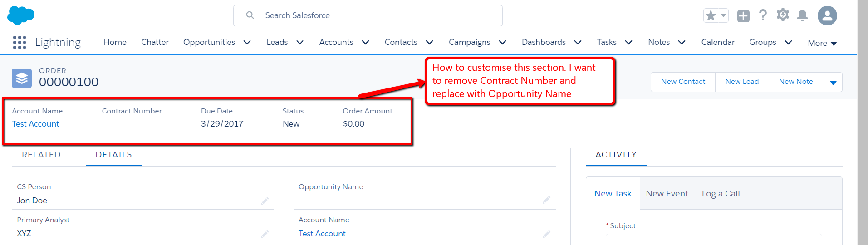Open the global actions plus icon

point(743,16)
